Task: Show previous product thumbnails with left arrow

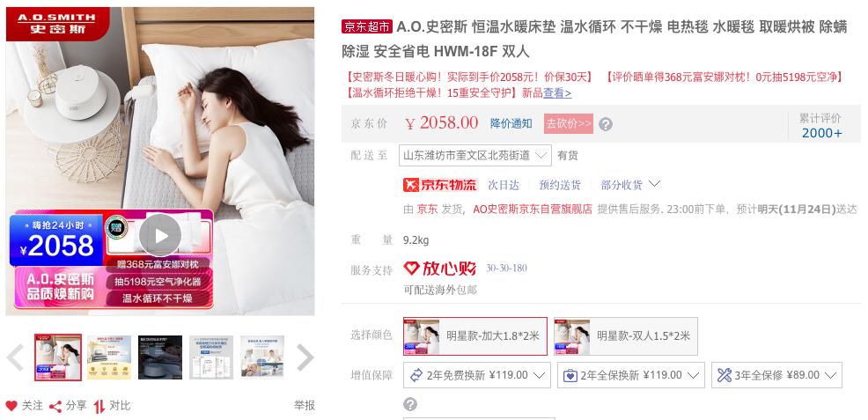Action: 15,357
